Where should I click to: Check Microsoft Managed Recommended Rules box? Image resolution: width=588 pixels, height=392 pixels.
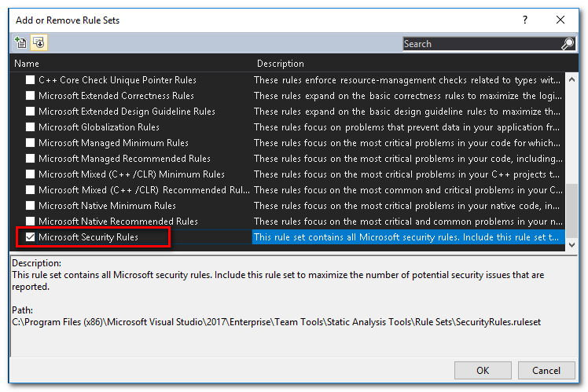click(x=31, y=159)
